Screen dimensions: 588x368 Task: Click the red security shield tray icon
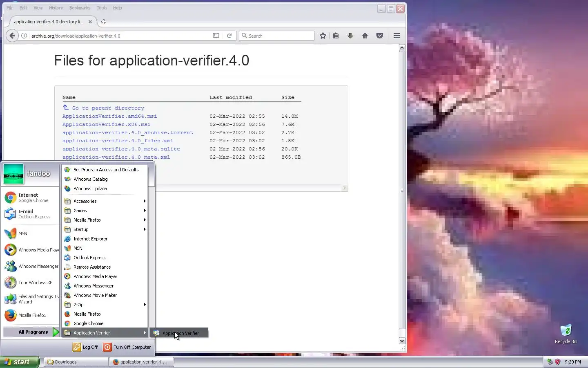[557, 362]
